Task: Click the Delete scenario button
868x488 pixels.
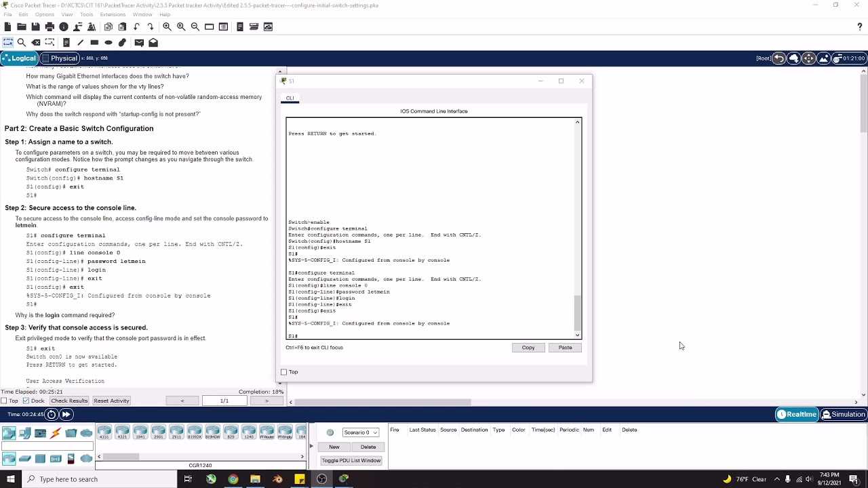Action: pyautogui.click(x=368, y=447)
